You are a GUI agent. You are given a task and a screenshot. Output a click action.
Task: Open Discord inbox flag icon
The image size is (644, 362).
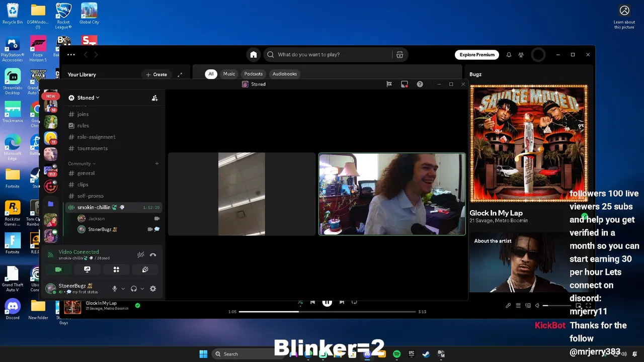(389, 84)
